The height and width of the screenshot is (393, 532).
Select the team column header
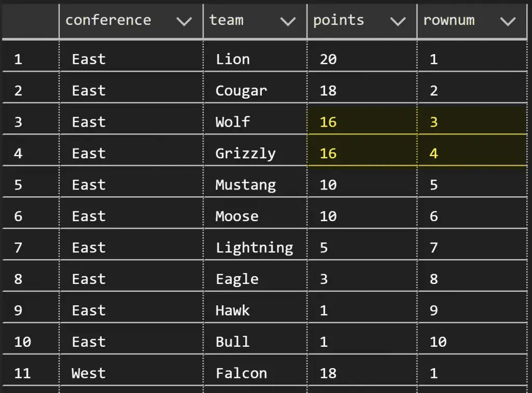point(255,21)
